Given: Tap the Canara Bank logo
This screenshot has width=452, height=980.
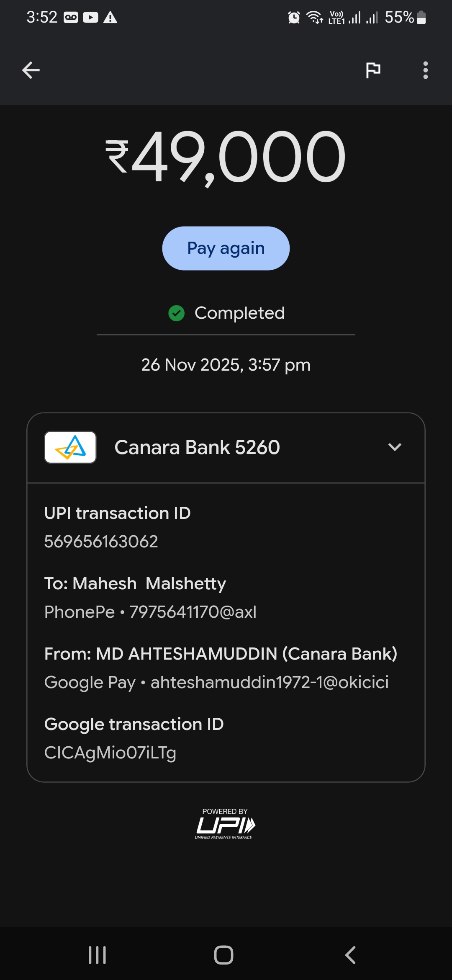Looking at the screenshot, I should [70, 447].
